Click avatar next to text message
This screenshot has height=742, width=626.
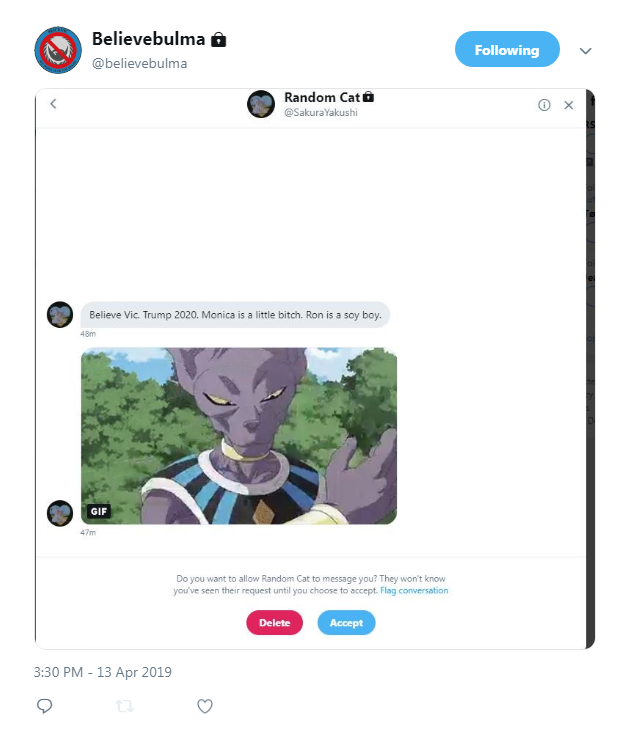click(x=60, y=314)
